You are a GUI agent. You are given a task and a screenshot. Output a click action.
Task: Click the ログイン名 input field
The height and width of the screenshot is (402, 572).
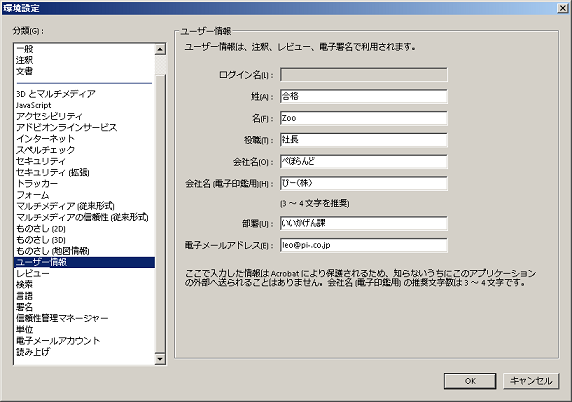364,75
